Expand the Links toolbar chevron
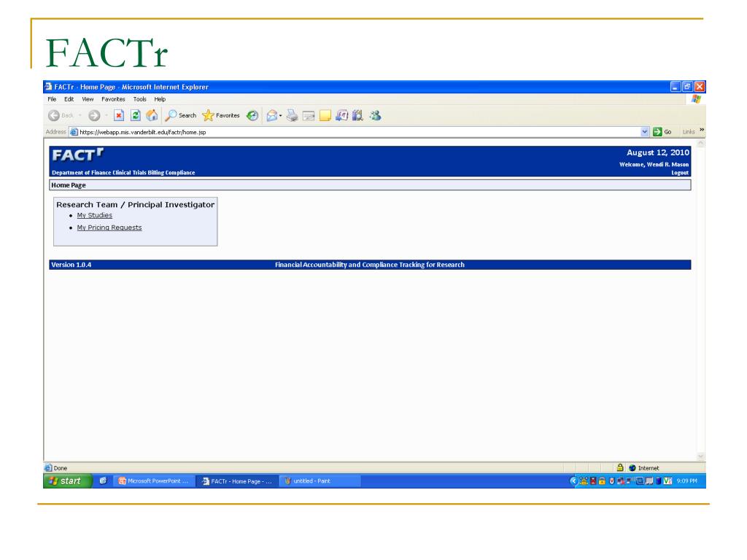Image resolution: width=747 pixels, height=560 pixels. pyautogui.click(x=702, y=130)
